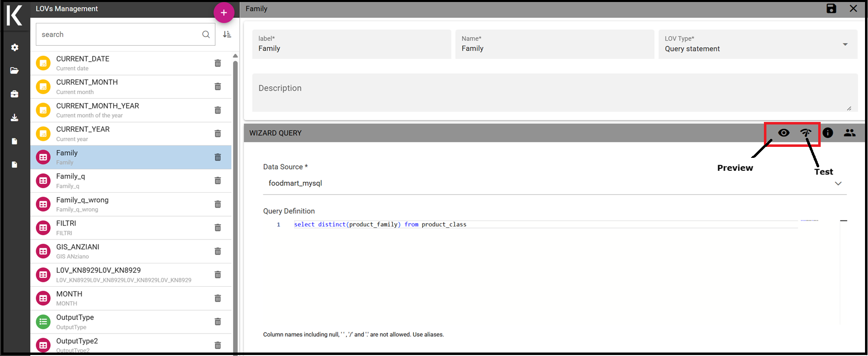Image resolution: width=868 pixels, height=356 pixels.
Task: Open settings gear in left sidebar
Action: [x=14, y=47]
